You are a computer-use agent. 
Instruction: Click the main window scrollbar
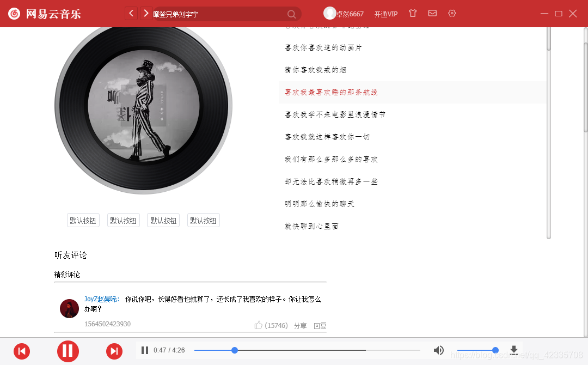pyautogui.click(x=586, y=182)
